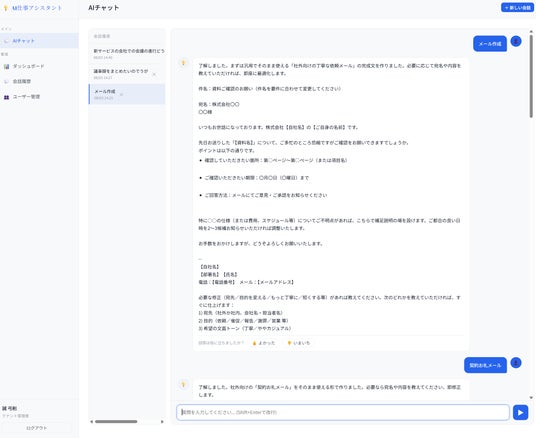Select AIチャット in the sidebar menu
Image resolution: width=536 pixels, height=438 pixels.
[x=39, y=41]
